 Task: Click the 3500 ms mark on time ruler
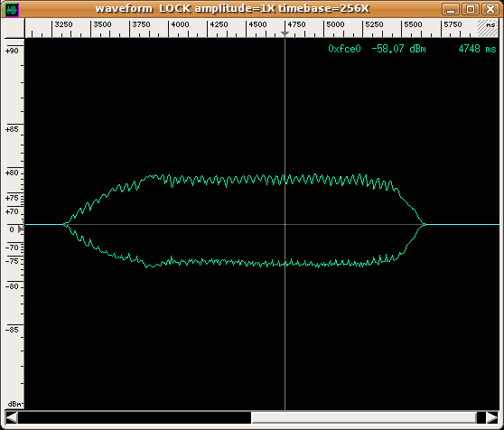pos(102,24)
